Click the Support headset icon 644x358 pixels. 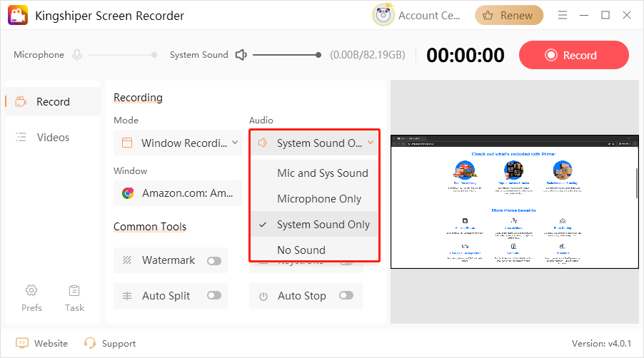tap(89, 343)
